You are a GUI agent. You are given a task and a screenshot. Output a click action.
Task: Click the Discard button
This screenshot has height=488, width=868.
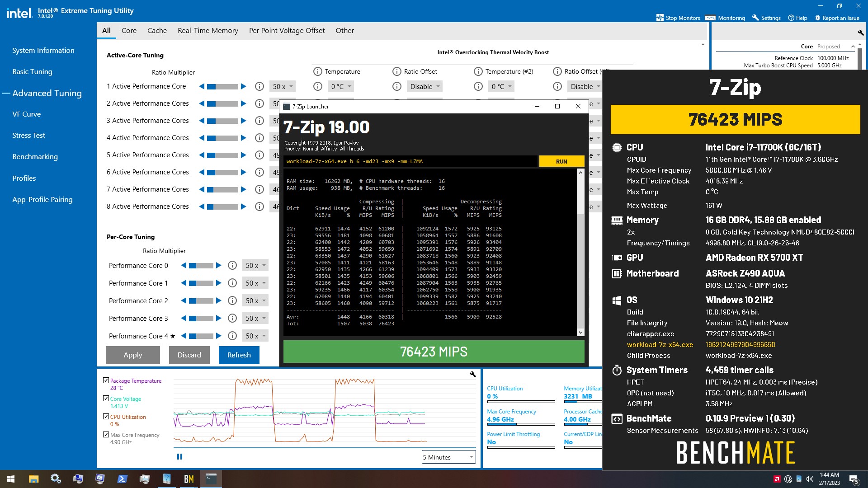coord(189,355)
